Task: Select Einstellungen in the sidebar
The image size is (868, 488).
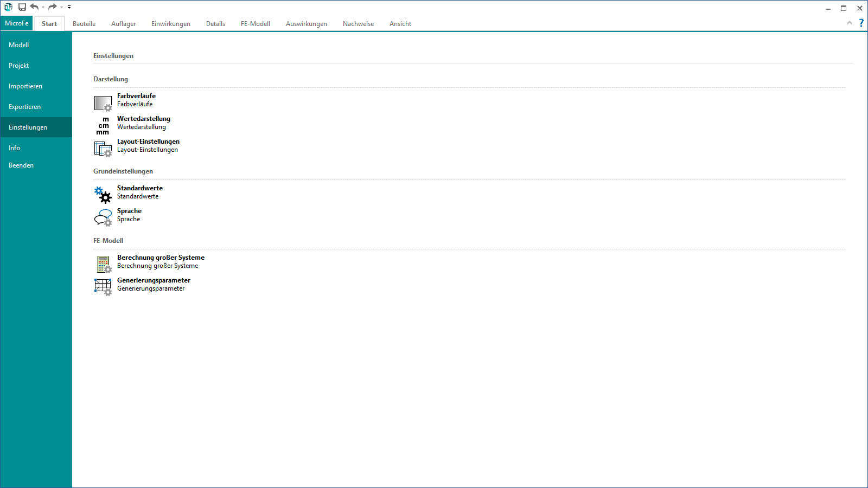Action: click(x=36, y=127)
